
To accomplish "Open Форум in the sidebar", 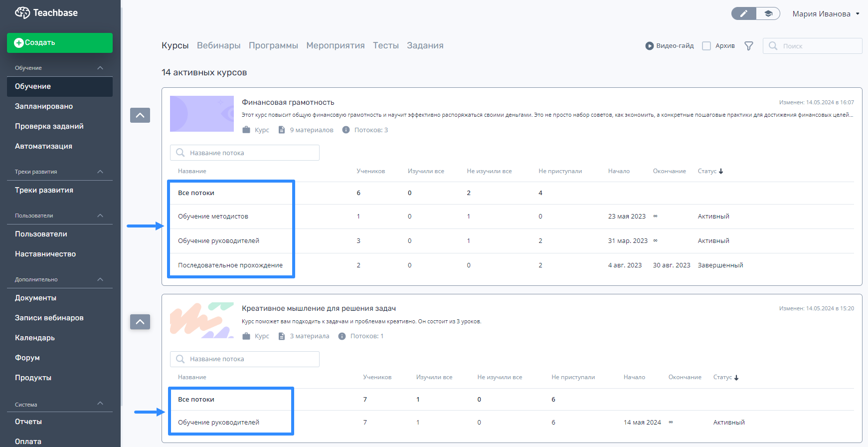I will 27,358.
